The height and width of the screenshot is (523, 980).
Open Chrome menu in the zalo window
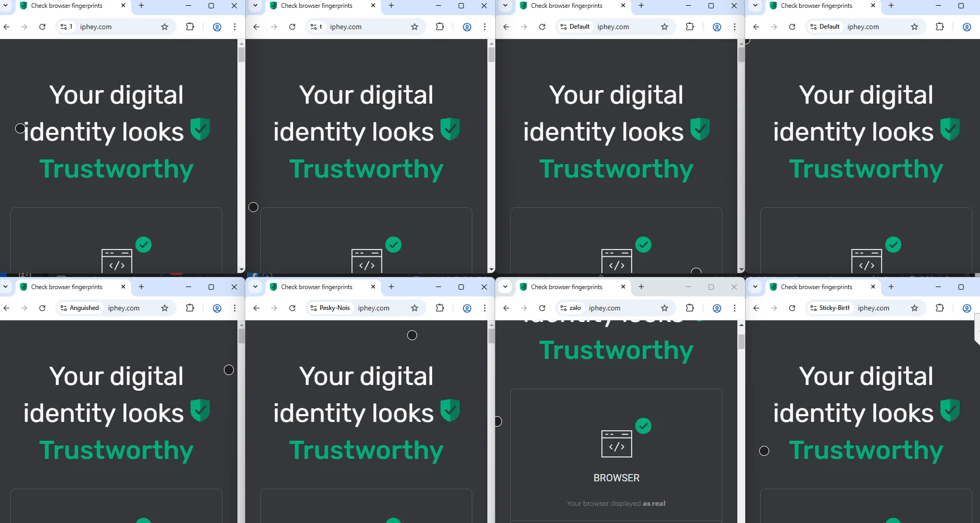(x=735, y=308)
